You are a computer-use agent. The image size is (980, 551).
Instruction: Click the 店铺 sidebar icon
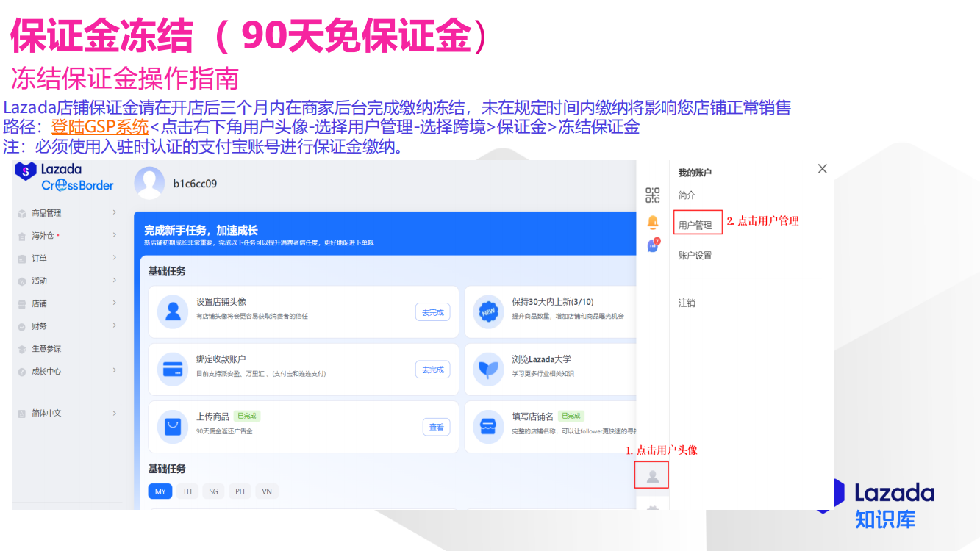pos(22,303)
